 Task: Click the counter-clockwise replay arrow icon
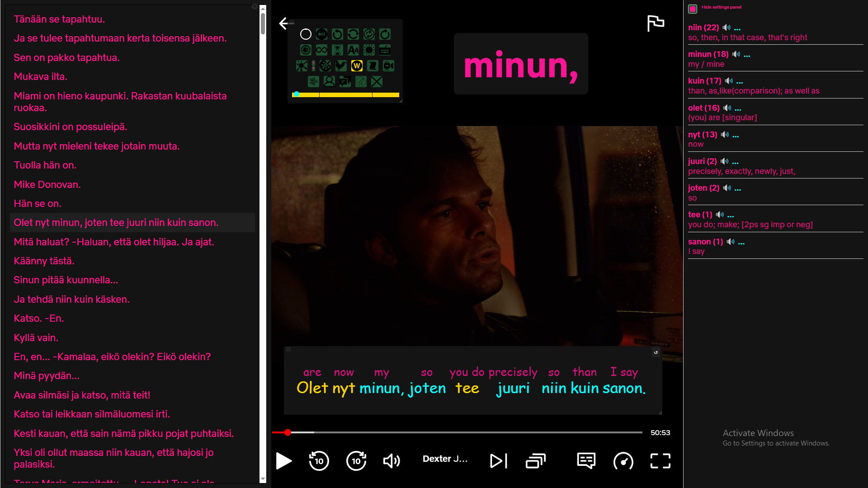click(x=337, y=34)
